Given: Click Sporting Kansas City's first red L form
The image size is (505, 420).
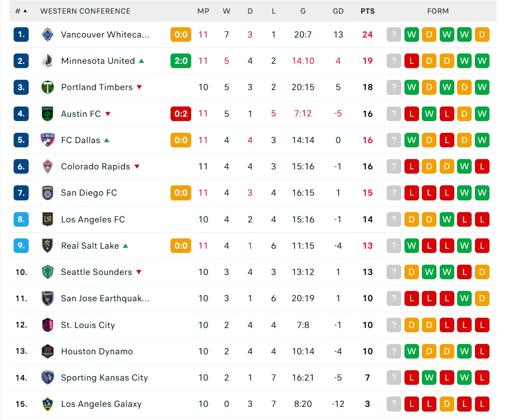Looking at the screenshot, I should point(411,377).
